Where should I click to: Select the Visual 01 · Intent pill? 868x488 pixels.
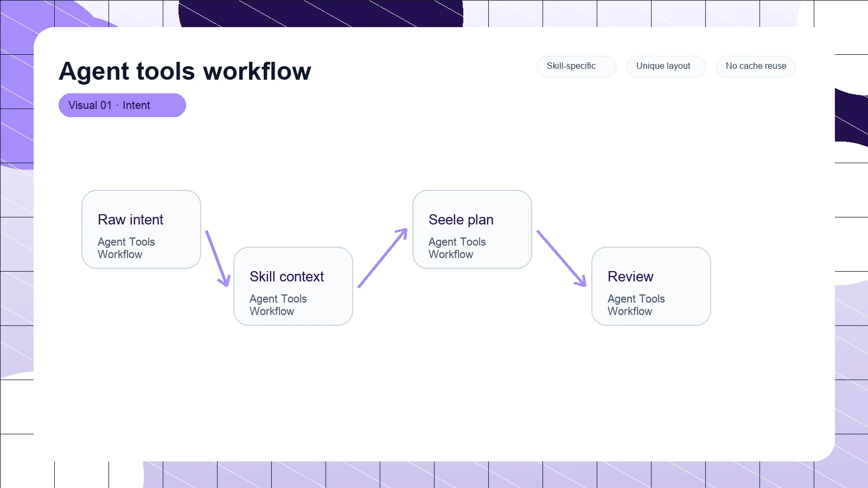coord(122,105)
